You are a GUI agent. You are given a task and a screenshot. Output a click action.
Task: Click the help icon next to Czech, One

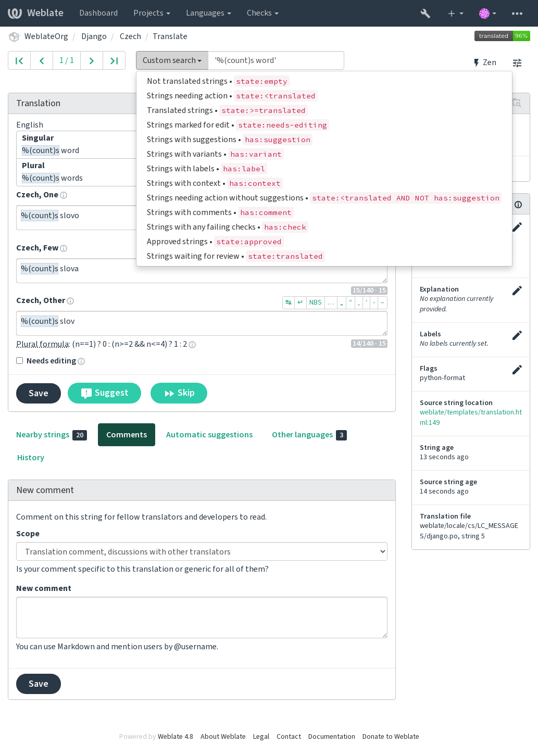(x=64, y=195)
